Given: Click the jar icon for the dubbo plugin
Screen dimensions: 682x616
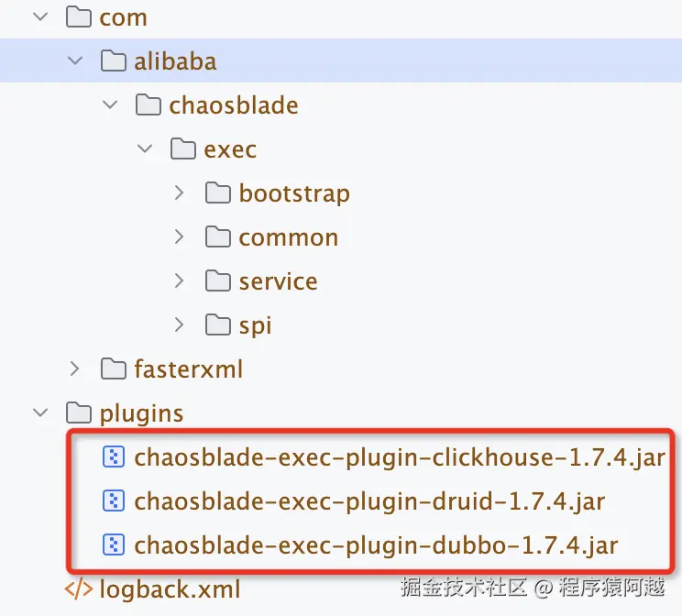Looking at the screenshot, I should pyautogui.click(x=114, y=545).
